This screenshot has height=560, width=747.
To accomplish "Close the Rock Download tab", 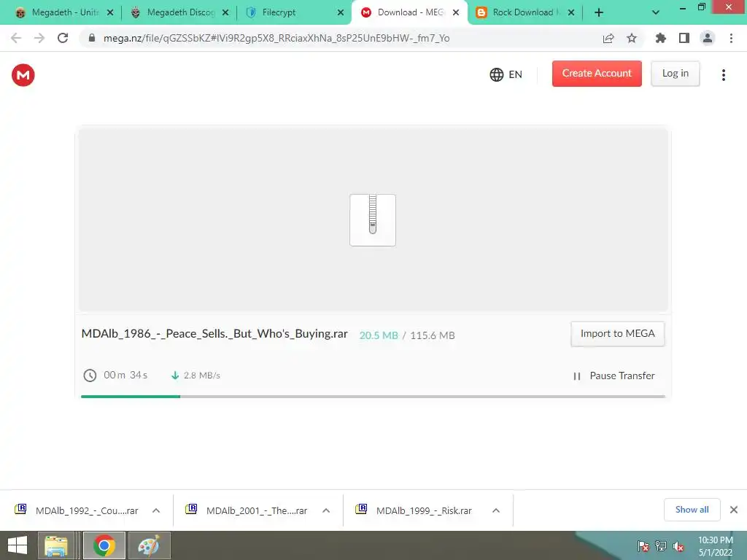I will coord(570,12).
